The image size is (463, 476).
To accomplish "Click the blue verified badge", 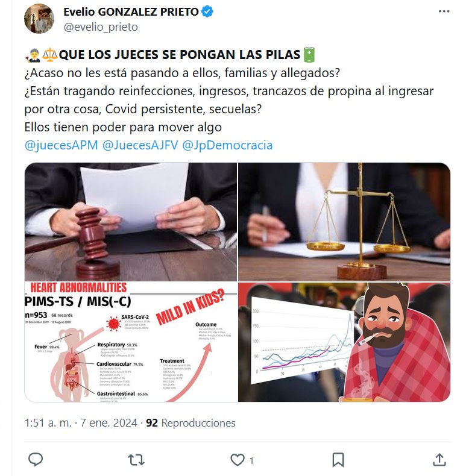I will coord(207,12).
